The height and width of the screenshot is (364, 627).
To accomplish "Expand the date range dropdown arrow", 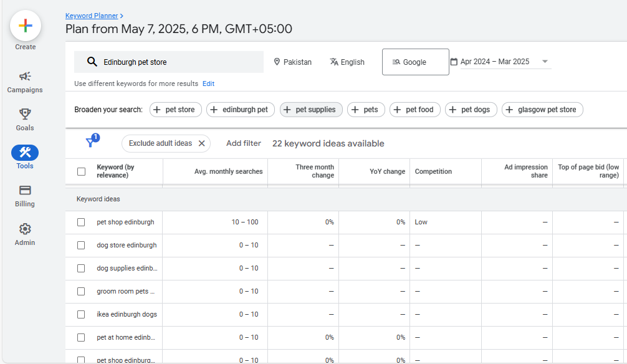I will pyautogui.click(x=545, y=62).
